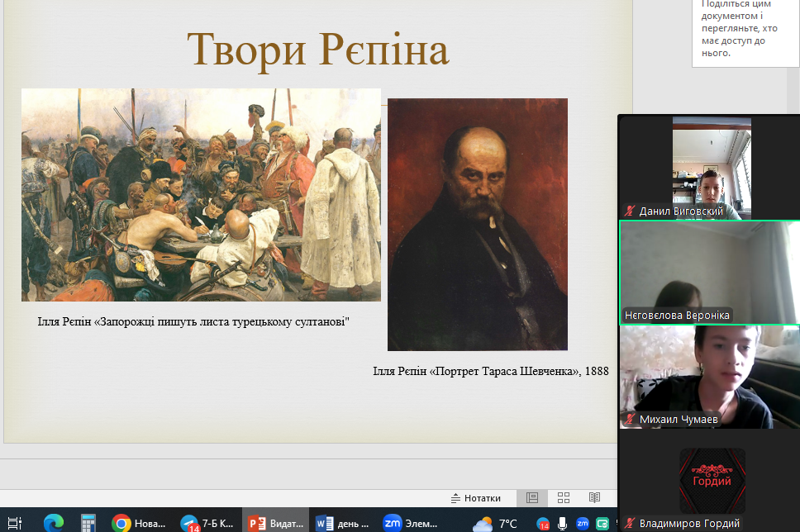
Task: Switch to Reading view
Action: [594, 498]
